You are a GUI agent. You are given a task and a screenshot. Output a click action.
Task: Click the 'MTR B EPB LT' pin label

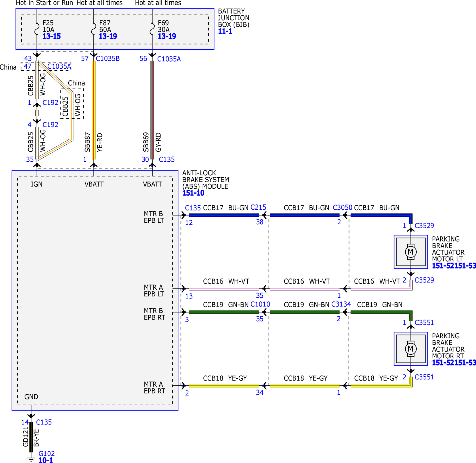pyautogui.click(x=154, y=217)
